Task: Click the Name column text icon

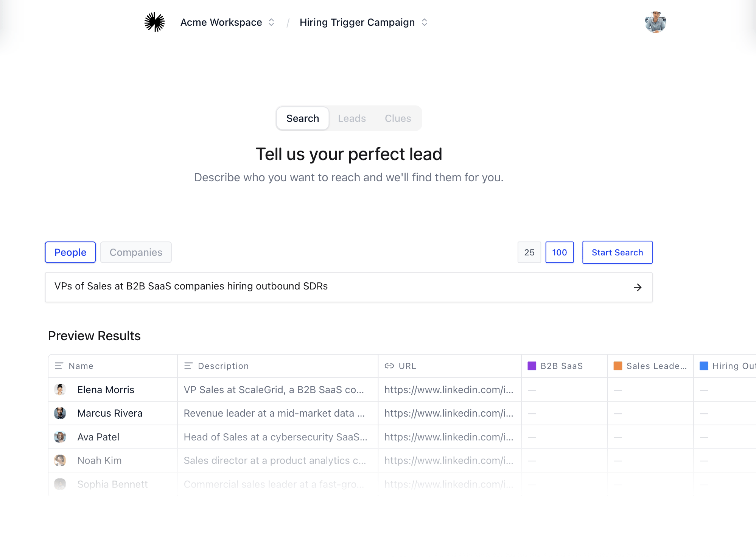Action: pyautogui.click(x=59, y=366)
